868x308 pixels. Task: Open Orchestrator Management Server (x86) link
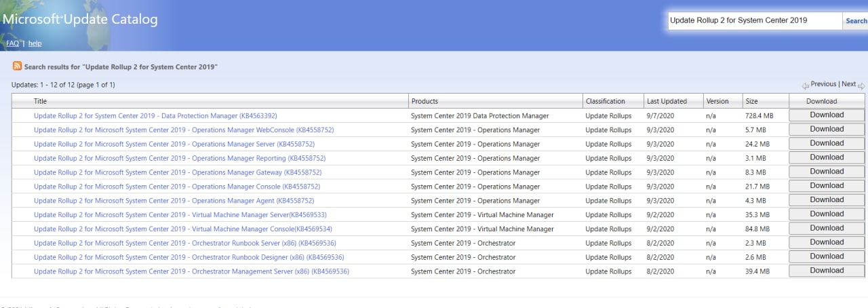pyautogui.click(x=192, y=272)
